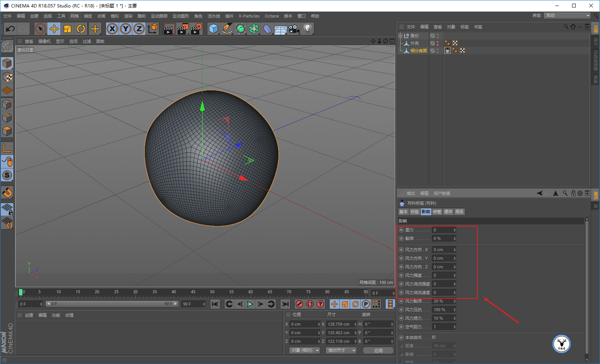Play the animation forward

250,304
